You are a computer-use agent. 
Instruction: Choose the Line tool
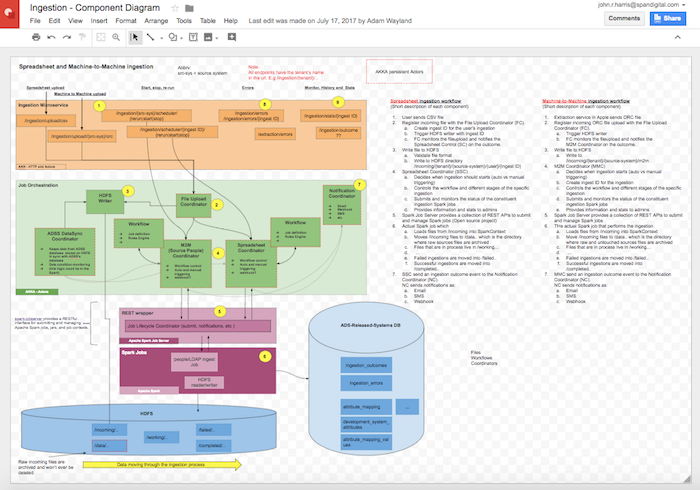[151, 37]
